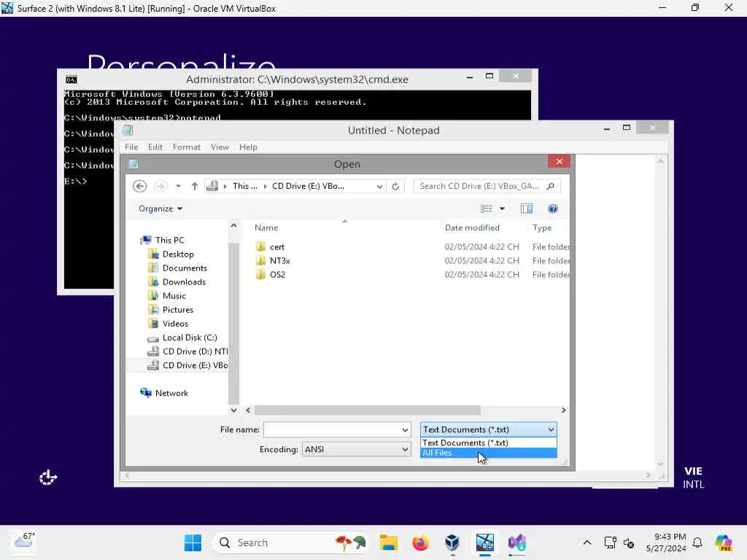Sort by Type column header
Image resolution: width=747 pixels, height=560 pixels.
coord(542,227)
